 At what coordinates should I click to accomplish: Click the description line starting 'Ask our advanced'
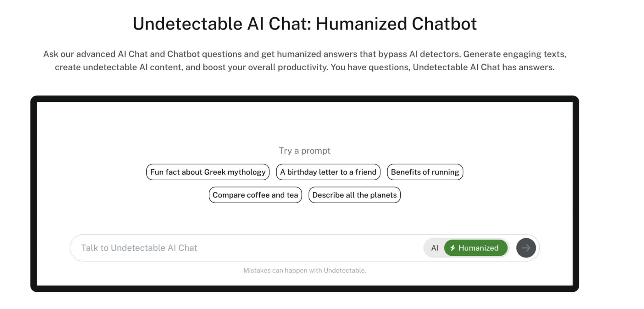coord(304,54)
